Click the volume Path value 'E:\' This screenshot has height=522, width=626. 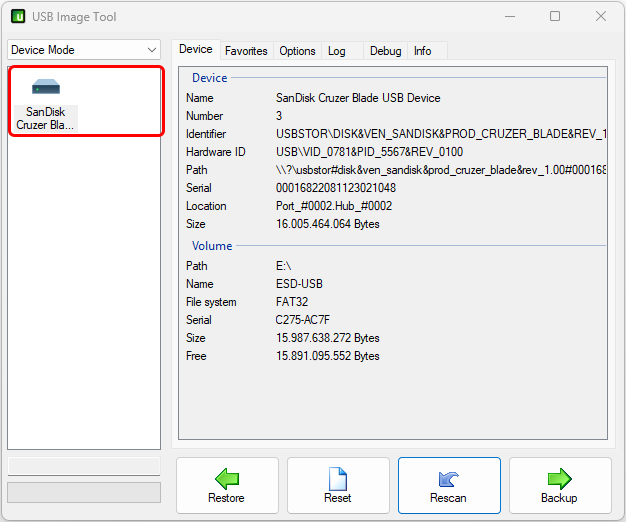pyautogui.click(x=283, y=266)
